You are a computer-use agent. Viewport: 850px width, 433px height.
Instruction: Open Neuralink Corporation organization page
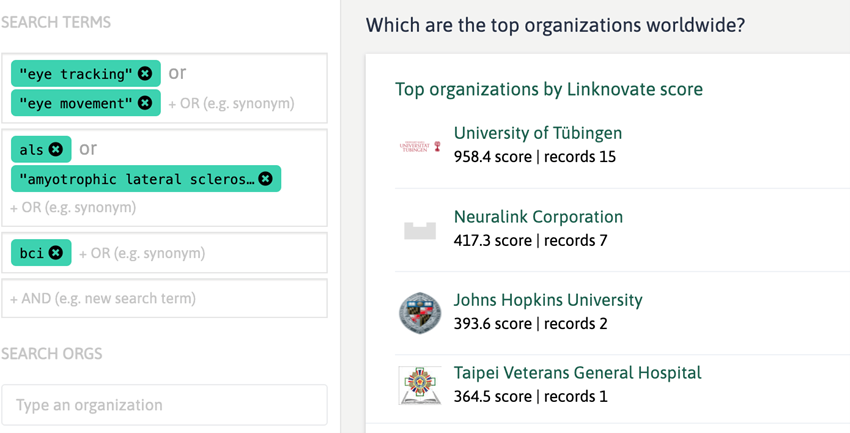click(538, 217)
